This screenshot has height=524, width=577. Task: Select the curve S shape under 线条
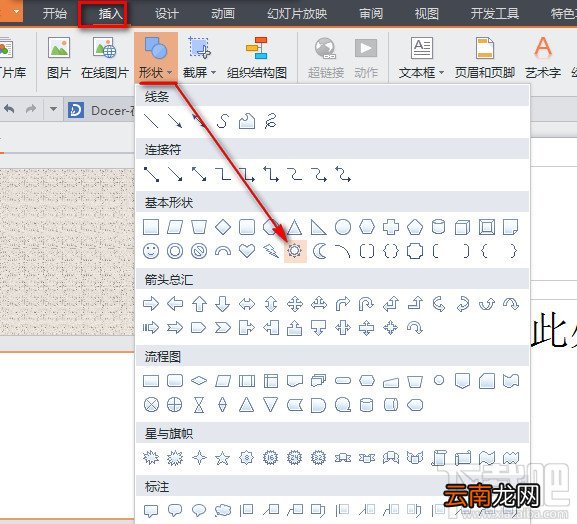(x=223, y=121)
